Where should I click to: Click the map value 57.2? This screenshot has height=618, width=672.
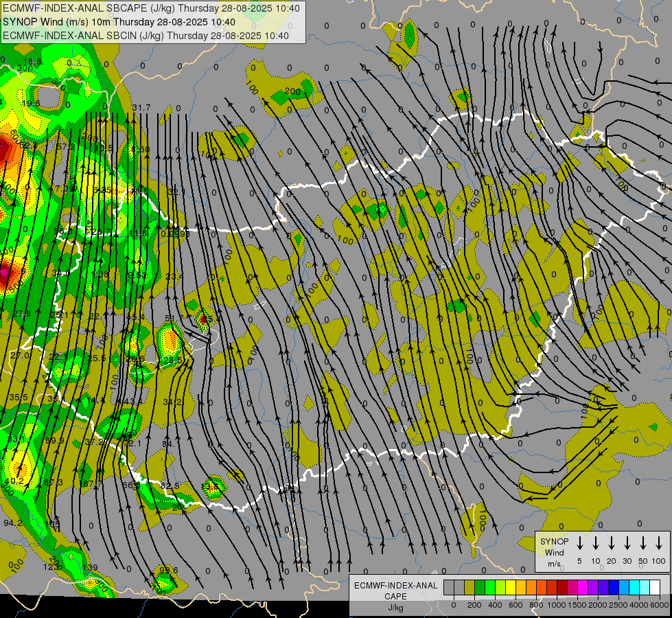pyautogui.click(x=66, y=146)
